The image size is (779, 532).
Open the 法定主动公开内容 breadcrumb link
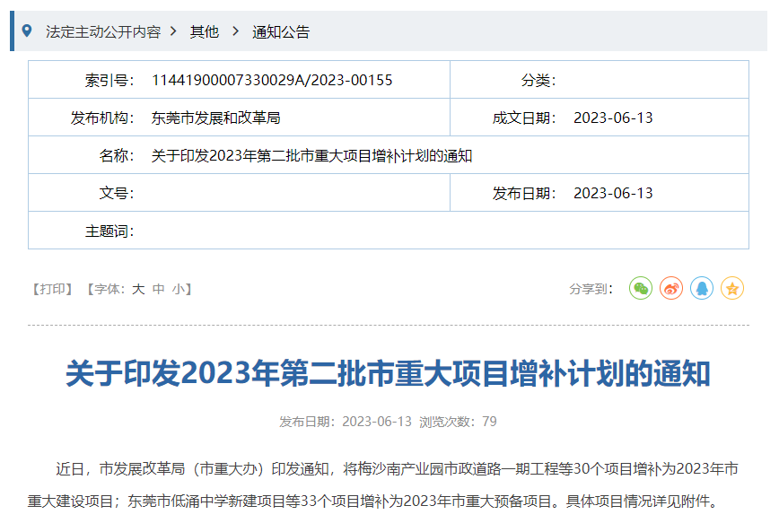pyautogui.click(x=103, y=32)
